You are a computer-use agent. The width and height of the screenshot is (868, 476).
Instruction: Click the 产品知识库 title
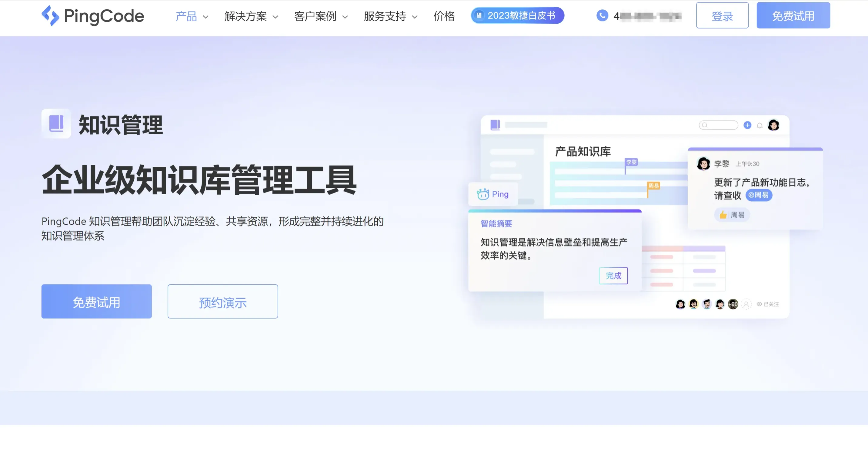(583, 152)
